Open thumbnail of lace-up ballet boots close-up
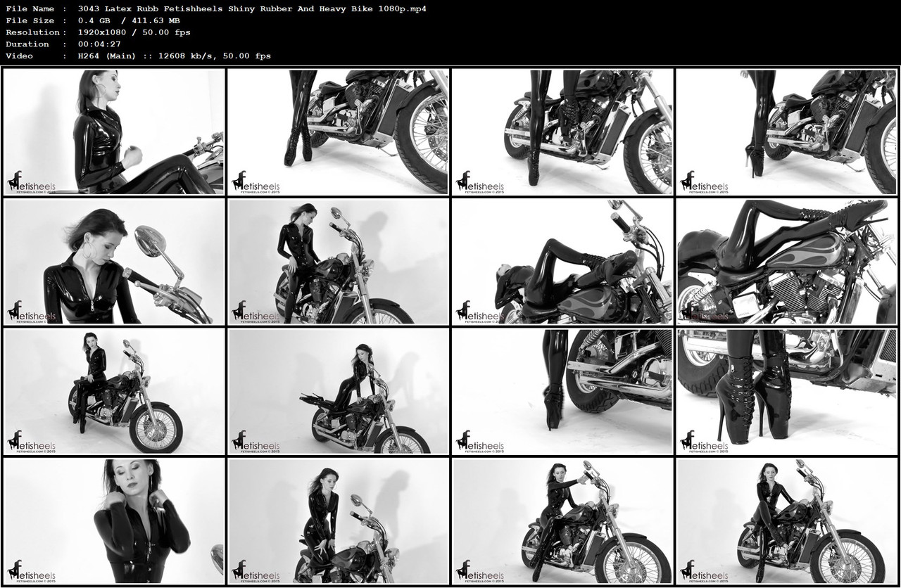Image resolution: width=901 pixels, height=588 pixels. [787, 391]
